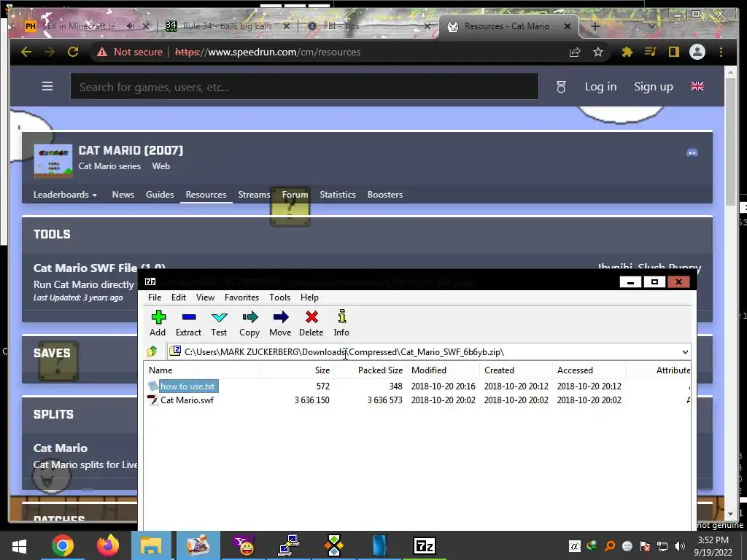The width and height of the screenshot is (747, 560).
Task: Open the taskbar clock and date
Action: [x=713, y=546]
